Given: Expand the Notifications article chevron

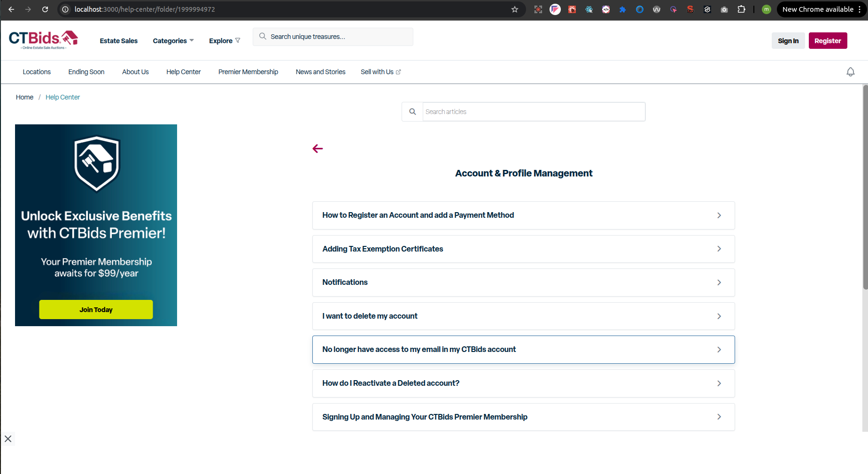Looking at the screenshot, I should pos(719,283).
